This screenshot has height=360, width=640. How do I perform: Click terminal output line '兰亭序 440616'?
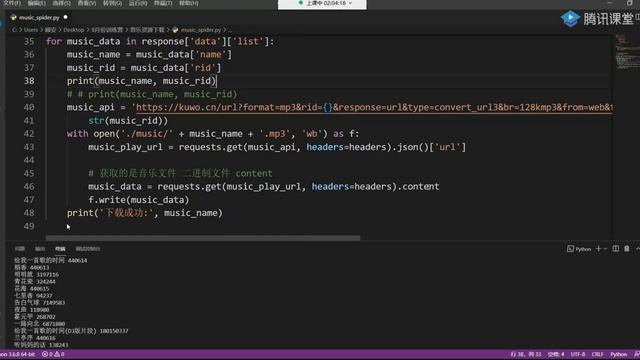pos(35,338)
